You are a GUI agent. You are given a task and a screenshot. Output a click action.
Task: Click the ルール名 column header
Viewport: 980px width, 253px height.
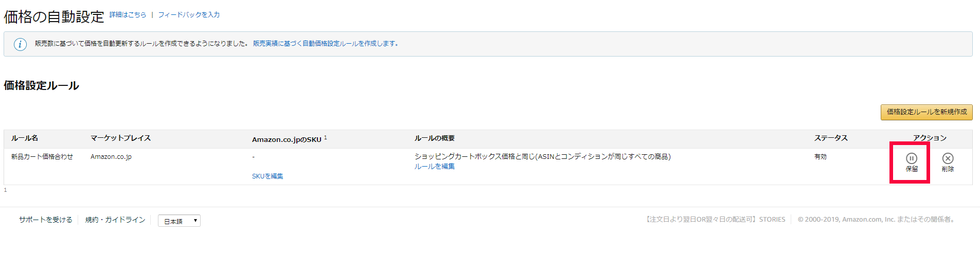(25, 138)
